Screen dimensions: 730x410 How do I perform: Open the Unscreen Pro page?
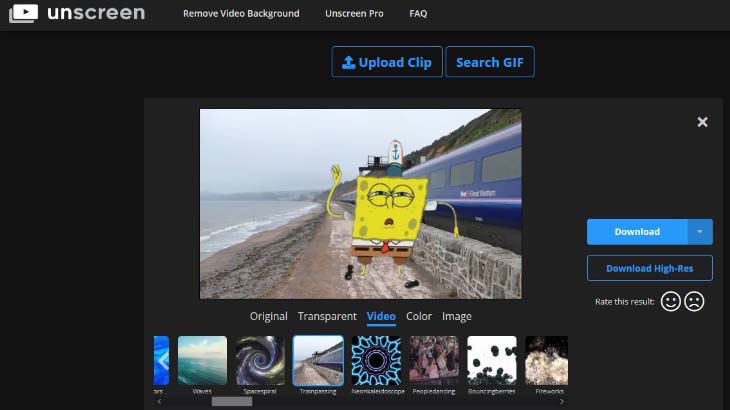(x=354, y=13)
